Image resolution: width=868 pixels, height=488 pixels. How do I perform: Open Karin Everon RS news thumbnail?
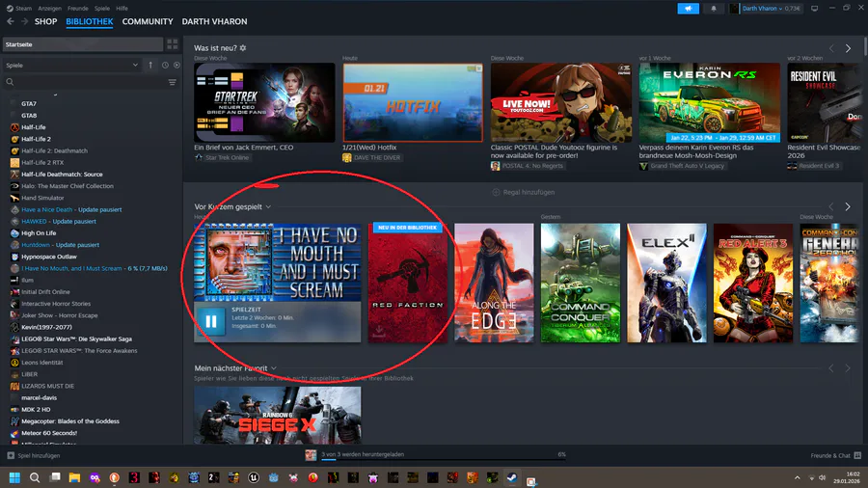coord(709,102)
